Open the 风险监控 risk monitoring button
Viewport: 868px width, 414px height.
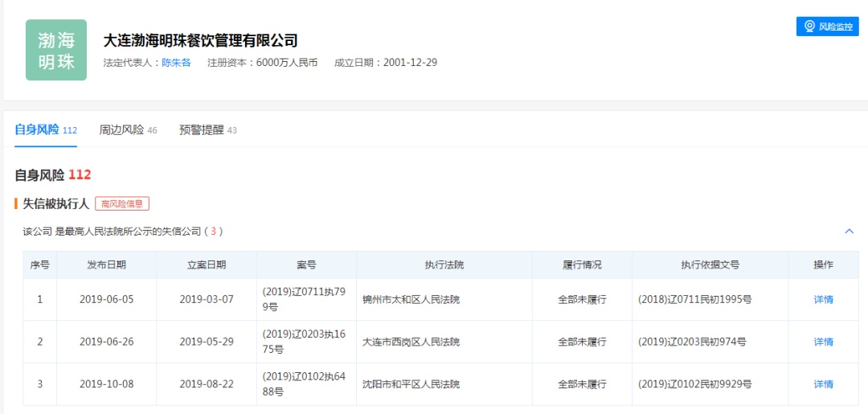828,27
